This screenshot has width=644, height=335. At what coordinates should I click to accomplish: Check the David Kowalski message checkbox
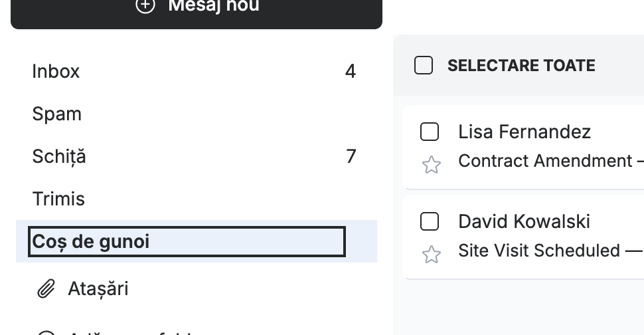point(430,221)
